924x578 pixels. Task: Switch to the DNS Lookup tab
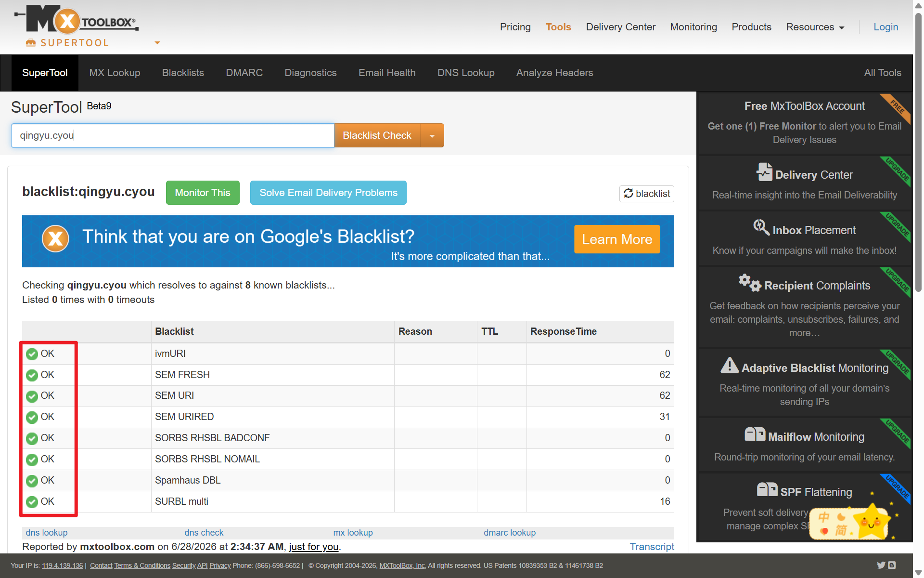pos(466,73)
